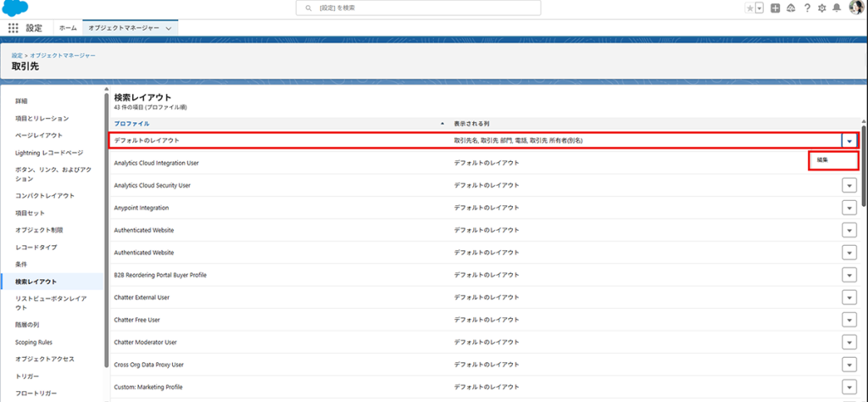This screenshot has width=868, height=402.
Task: Focus the [設定] を検索 search field
Action: pyautogui.click(x=419, y=8)
